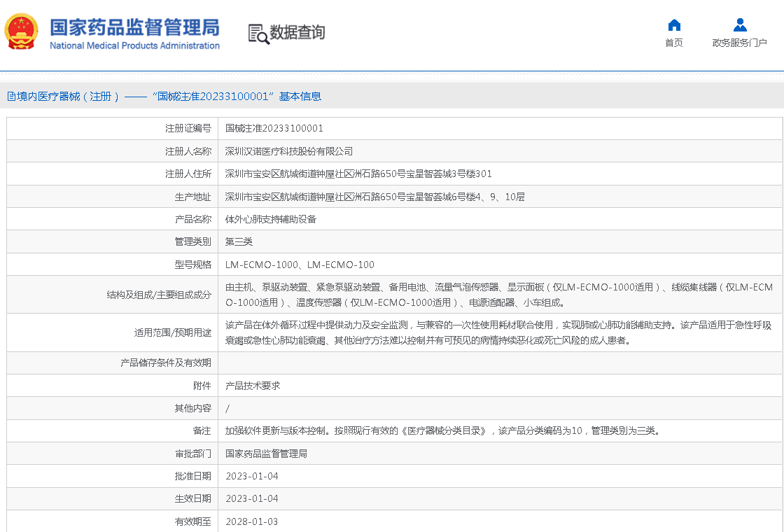Select registration number 国械注准20233100001 value
Viewport: 784px width, 532px height.
pyautogui.click(x=274, y=129)
